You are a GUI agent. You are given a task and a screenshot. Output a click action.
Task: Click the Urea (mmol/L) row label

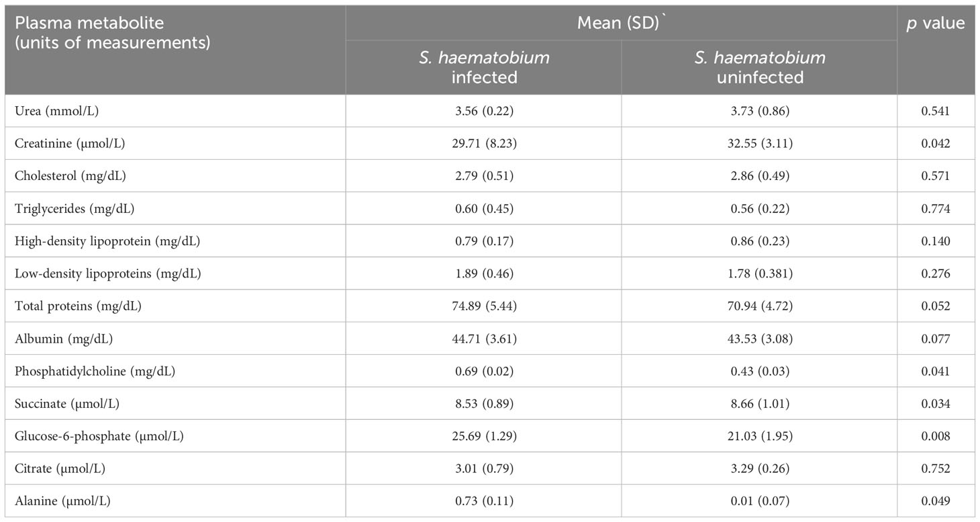coord(56,112)
